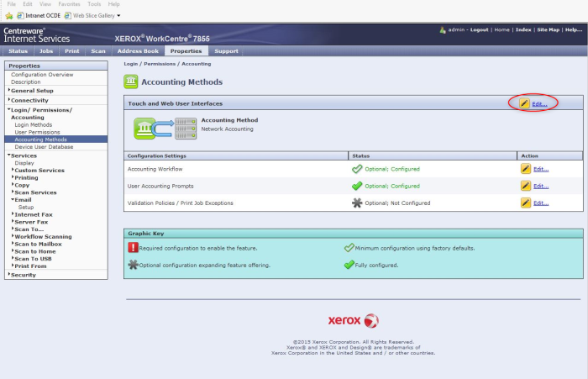Expand the Security section in sidebar
This screenshot has height=379, width=588.
click(24, 275)
